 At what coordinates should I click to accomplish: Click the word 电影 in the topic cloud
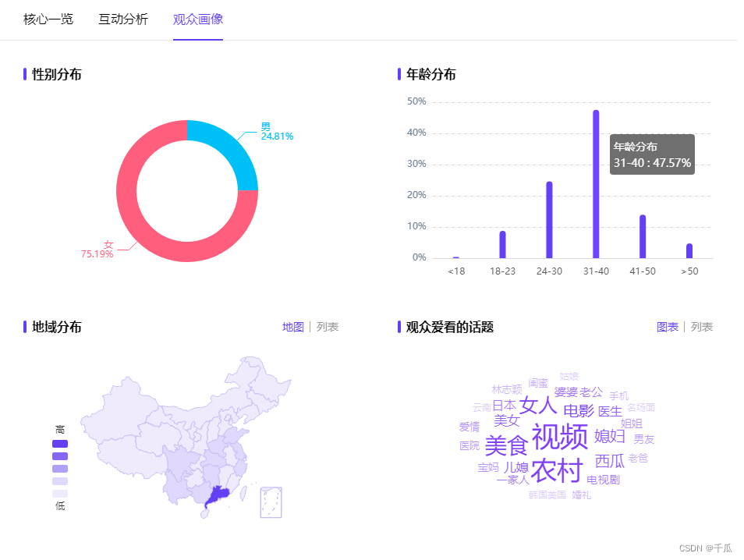[579, 410]
